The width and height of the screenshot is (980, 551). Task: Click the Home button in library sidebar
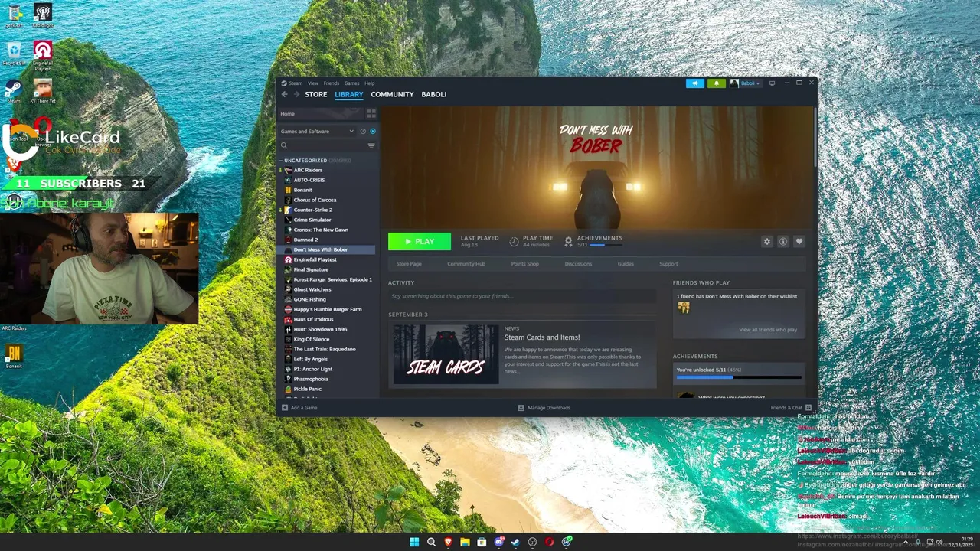320,113
